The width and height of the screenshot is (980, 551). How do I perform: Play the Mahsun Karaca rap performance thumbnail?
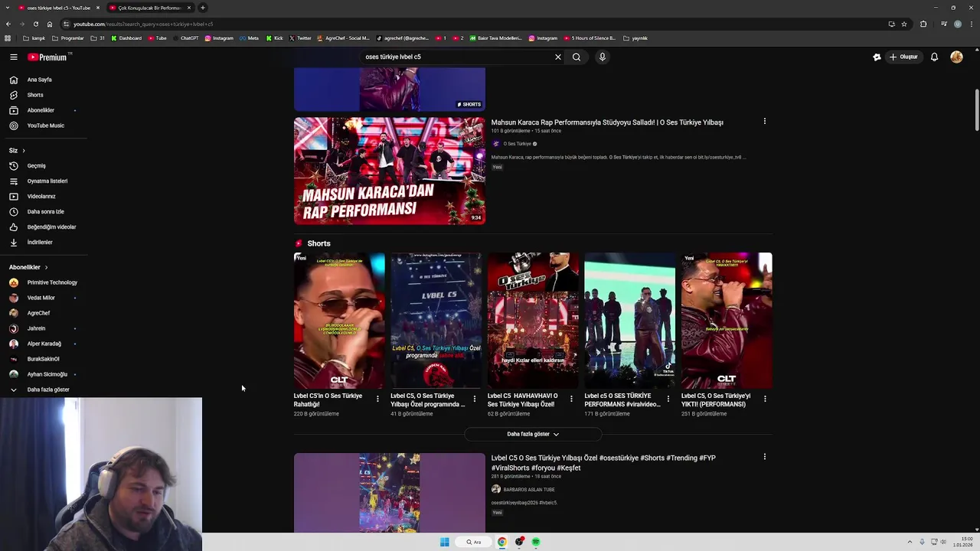coord(390,171)
